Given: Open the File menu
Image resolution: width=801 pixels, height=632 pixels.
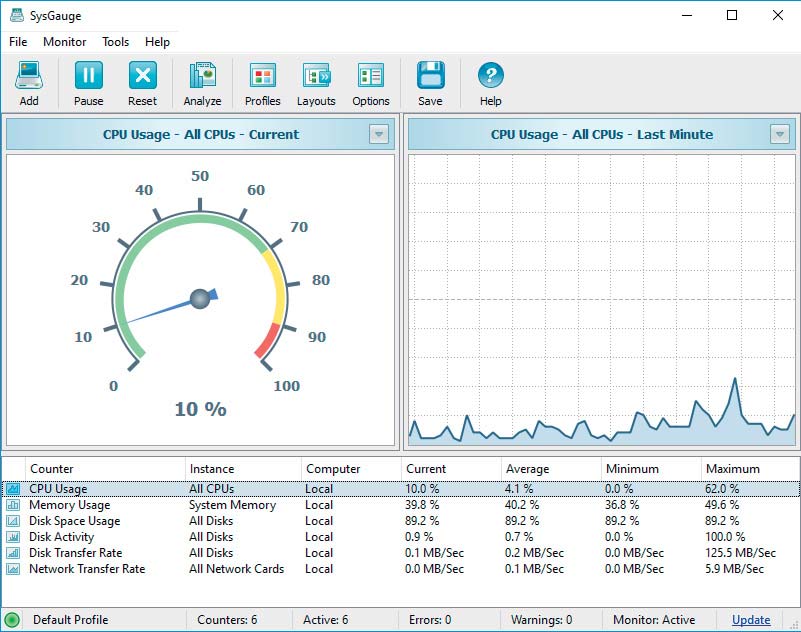Looking at the screenshot, I should tap(18, 42).
